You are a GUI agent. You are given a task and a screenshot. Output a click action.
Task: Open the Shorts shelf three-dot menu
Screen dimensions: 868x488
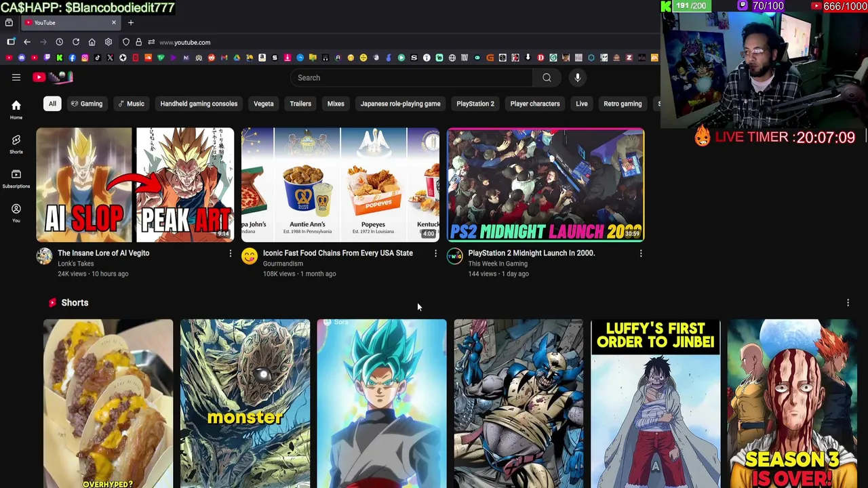[x=848, y=303]
